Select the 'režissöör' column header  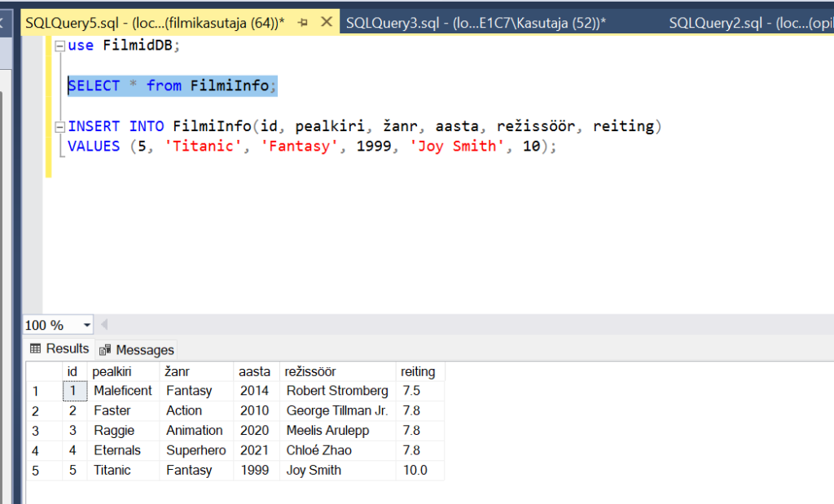coord(338,371)
